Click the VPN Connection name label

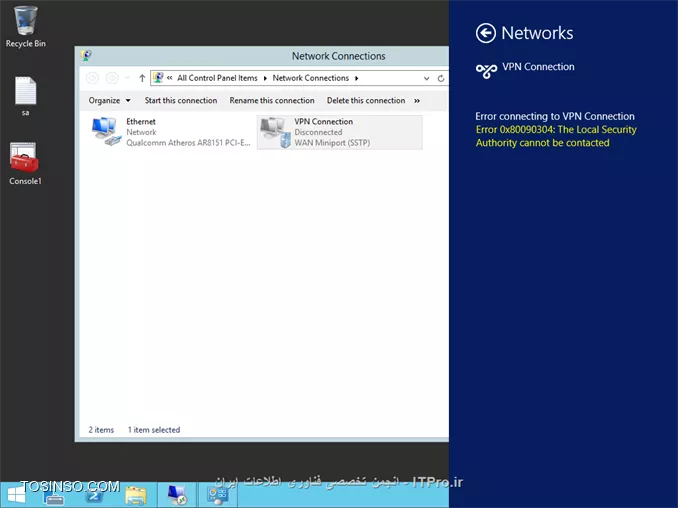[x=323, y=121]
